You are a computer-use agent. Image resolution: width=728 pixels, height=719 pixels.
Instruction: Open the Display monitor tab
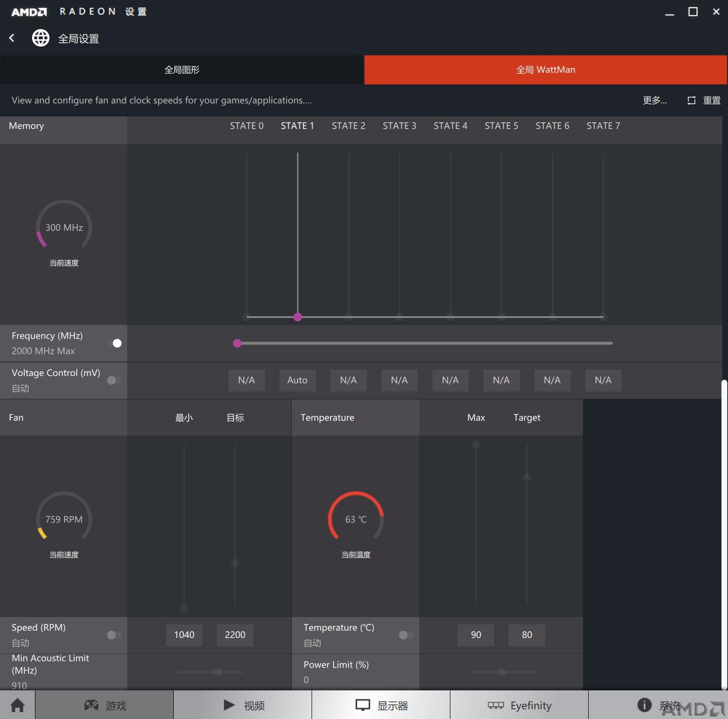[x=381, y=705]
